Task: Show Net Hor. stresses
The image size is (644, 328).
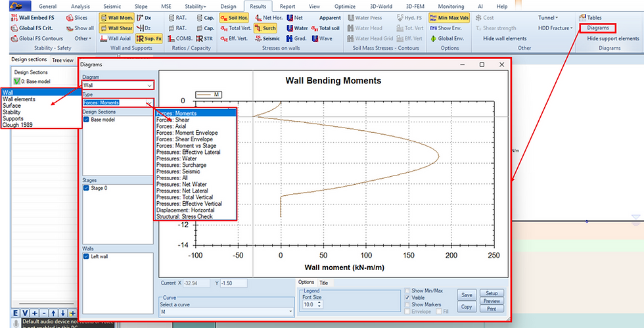Action: (268, 18)
